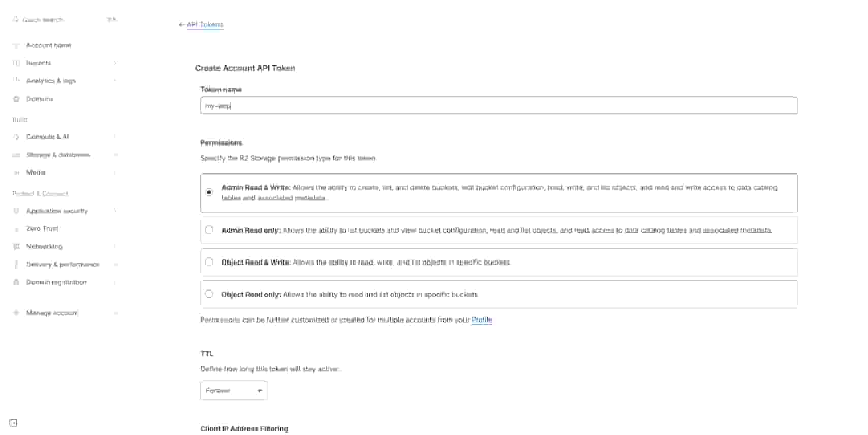Collapse the sidebar using the bottom-left icon
Viewport: 868px width, 435px height.
tap(14, 423)
